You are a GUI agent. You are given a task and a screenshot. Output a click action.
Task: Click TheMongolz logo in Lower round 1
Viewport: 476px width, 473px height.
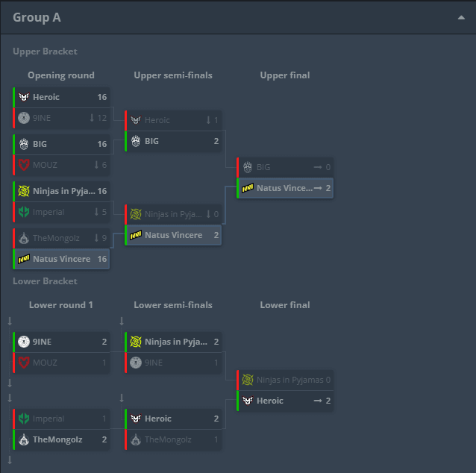click(x=24, y=439)
